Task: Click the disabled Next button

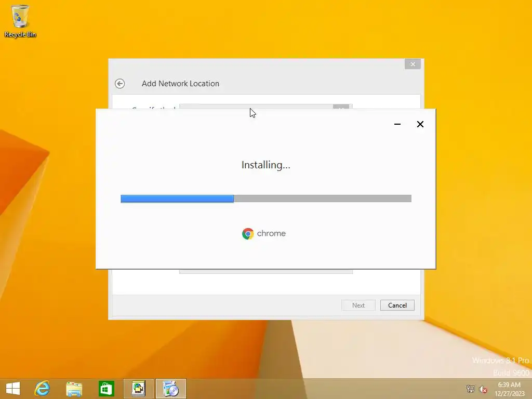Action: pyautogui.click(x=358, y=305)
